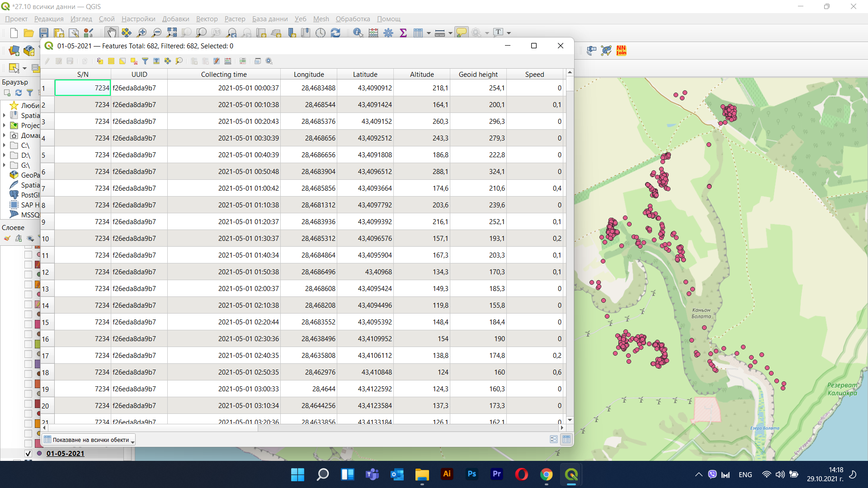Screen dimensions: 868x488
Task: Click the Zoom Out magnifier tool
Action: [156, 33]
